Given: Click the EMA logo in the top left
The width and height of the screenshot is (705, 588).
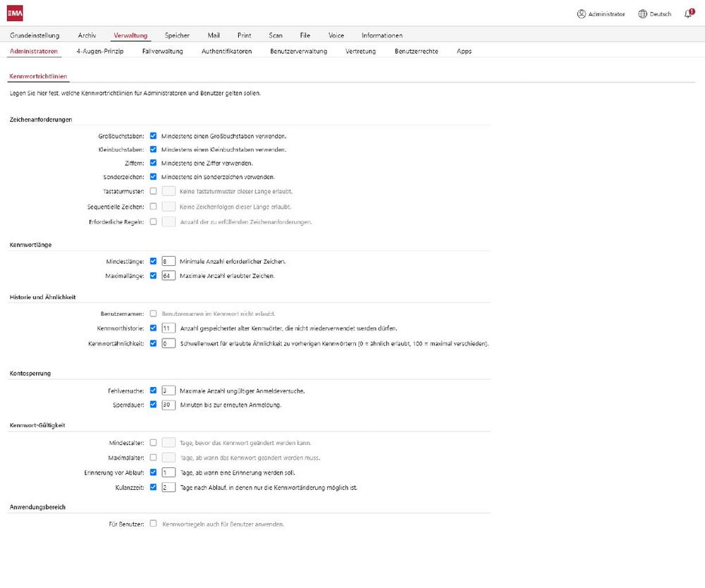Looking at the screenshot, I should pos(13,12).
